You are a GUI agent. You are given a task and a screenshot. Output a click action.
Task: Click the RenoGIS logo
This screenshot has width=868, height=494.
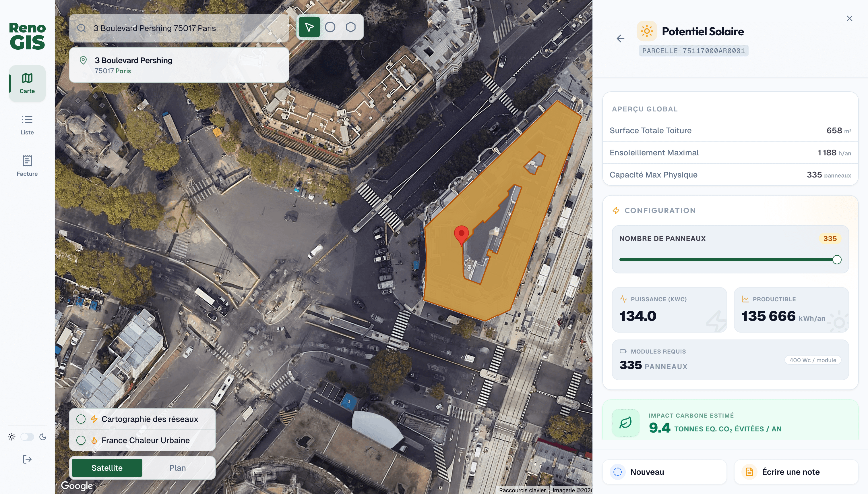27,36
